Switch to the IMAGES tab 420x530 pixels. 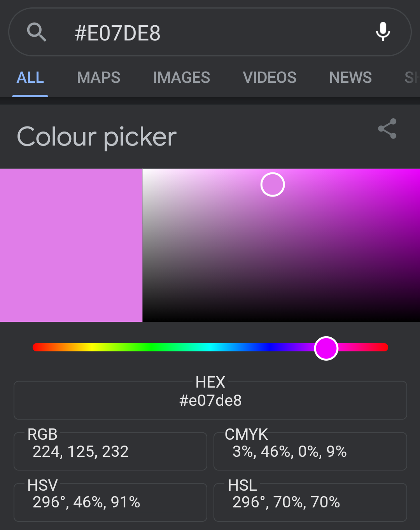[182, 77]
